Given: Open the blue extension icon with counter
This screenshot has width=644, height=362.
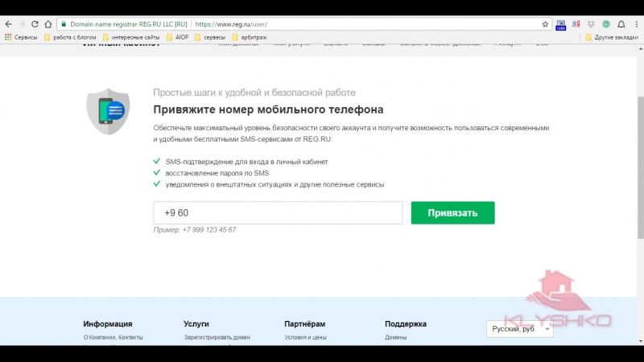Looking at the screenshot, I should tap(560, 25).
